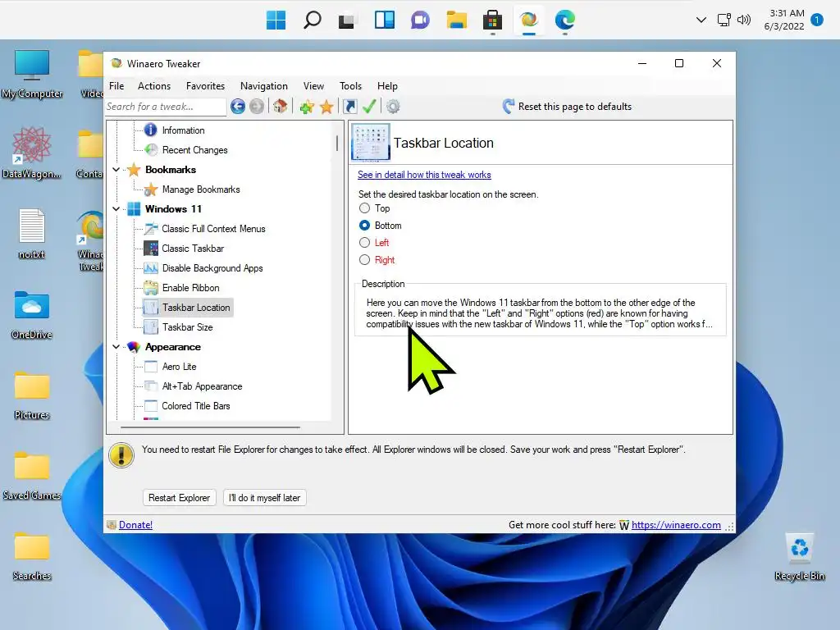The height and width of the screenshot is (630, 840).
Task: Click the Enable Ribbon tree icon
Action: tap(151, 288)
